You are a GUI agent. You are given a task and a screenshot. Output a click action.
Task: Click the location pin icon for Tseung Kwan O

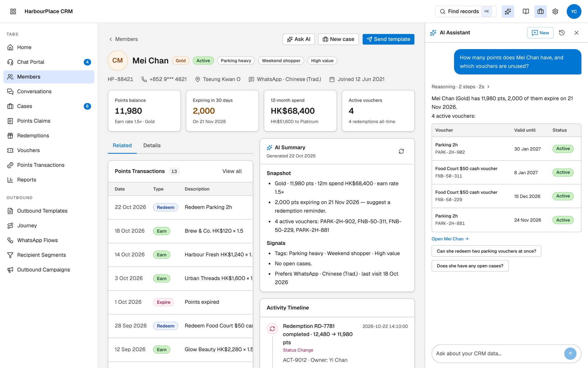198,79
